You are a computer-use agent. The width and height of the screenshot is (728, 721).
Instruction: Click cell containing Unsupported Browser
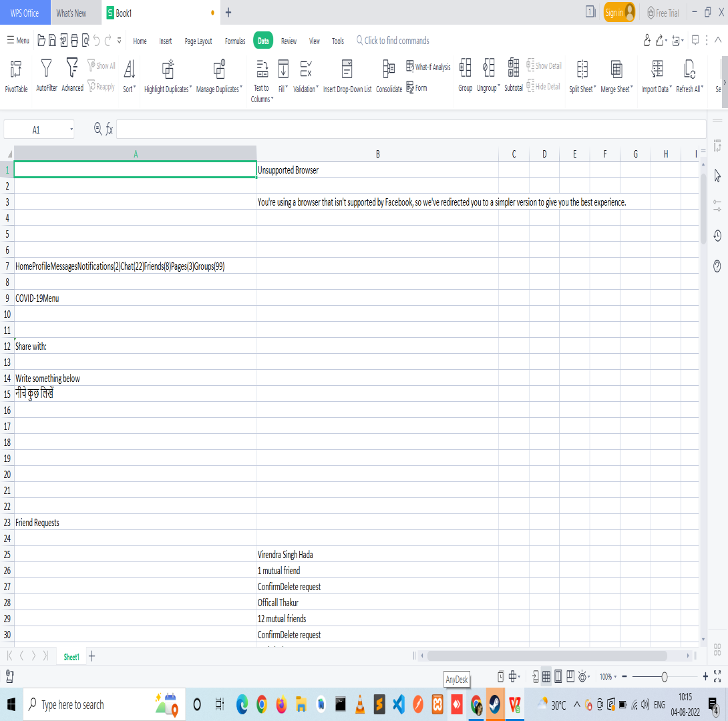(x=377, y=170)
